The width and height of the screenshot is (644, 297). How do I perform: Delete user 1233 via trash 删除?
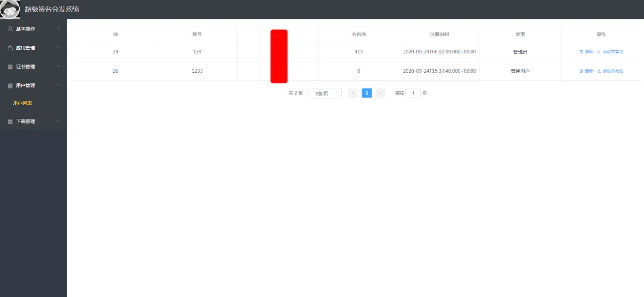coord(586,71)
